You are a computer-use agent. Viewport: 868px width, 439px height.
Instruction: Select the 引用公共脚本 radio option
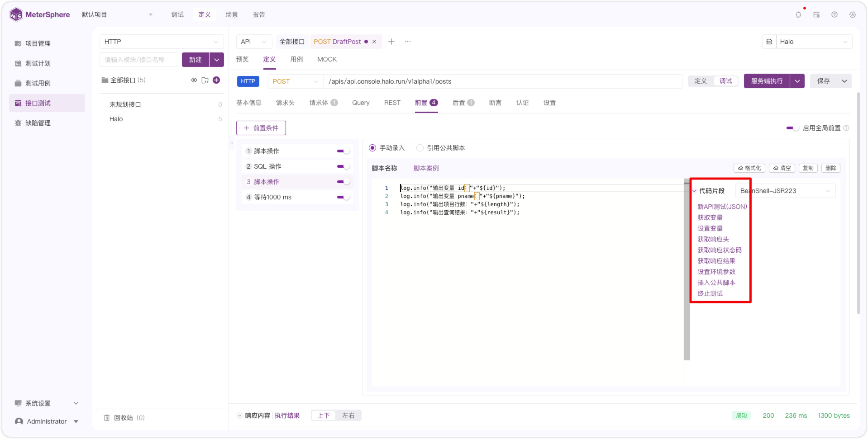(x=420, y=148)
